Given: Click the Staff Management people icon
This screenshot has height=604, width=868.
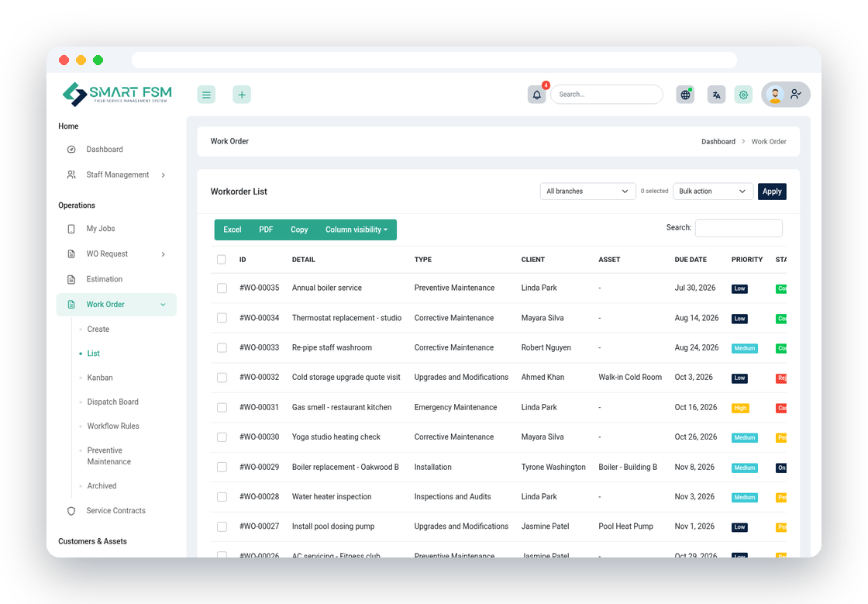Looking at the screenshot, I should [71, 175].
